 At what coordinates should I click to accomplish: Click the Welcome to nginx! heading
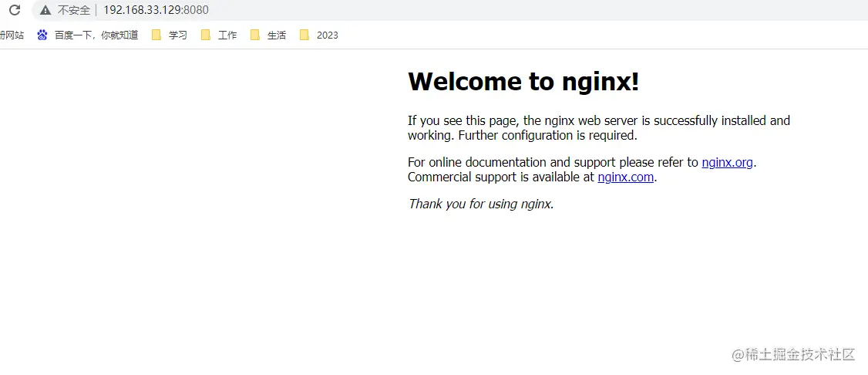523,82
